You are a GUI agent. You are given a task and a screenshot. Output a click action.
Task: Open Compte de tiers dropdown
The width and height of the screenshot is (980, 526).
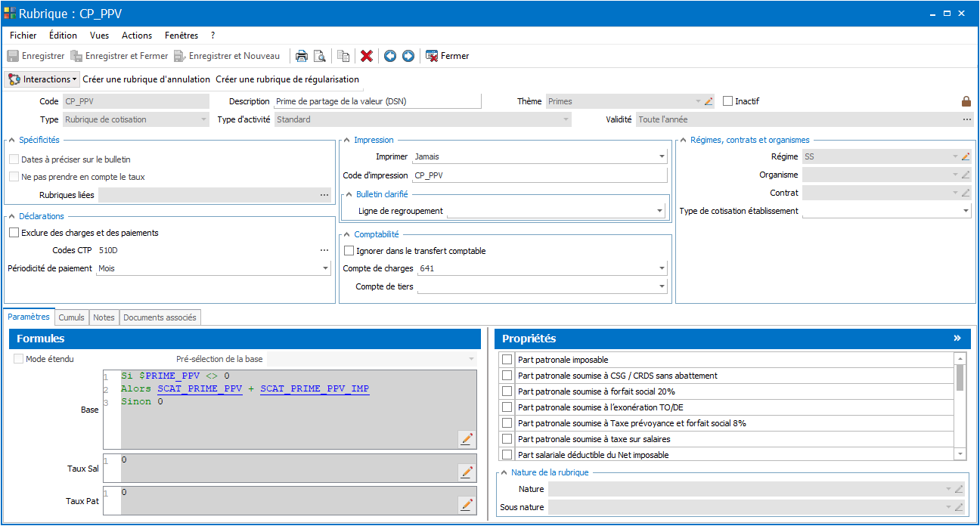pyautogui.click(x=662, y=286)
